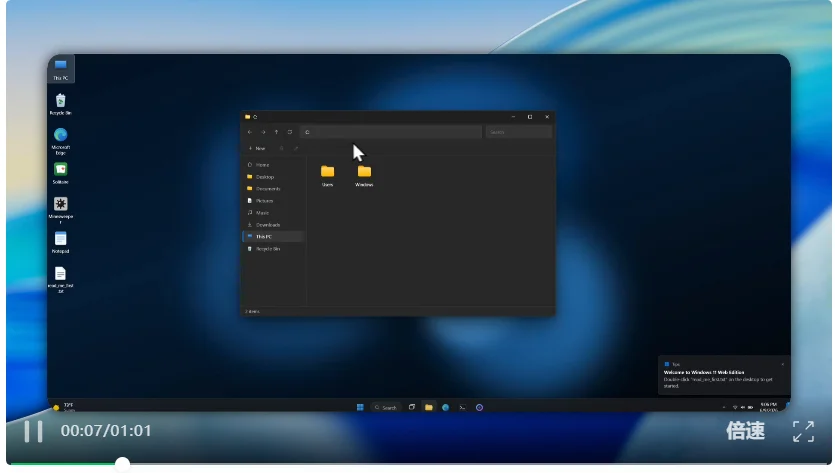Click the up-directory arrow
Image resolution: width=835 pixels, height=473 pixels.
276,132
